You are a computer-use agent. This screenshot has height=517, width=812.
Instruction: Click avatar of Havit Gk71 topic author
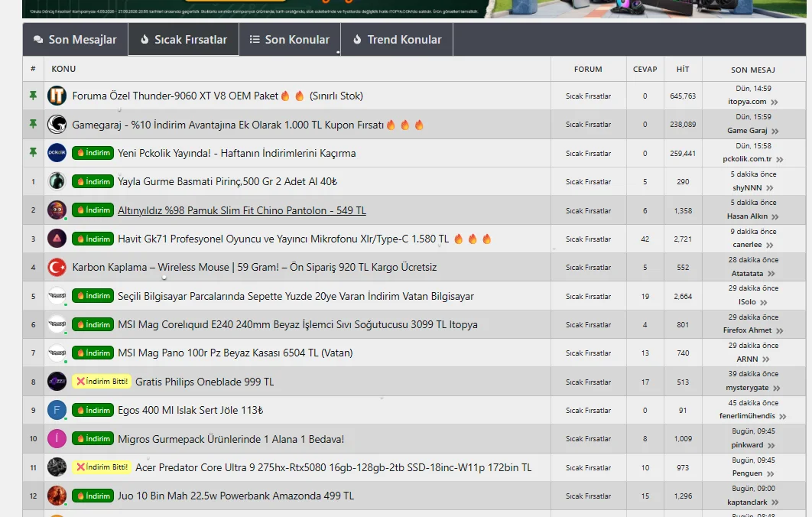(57, 239)
